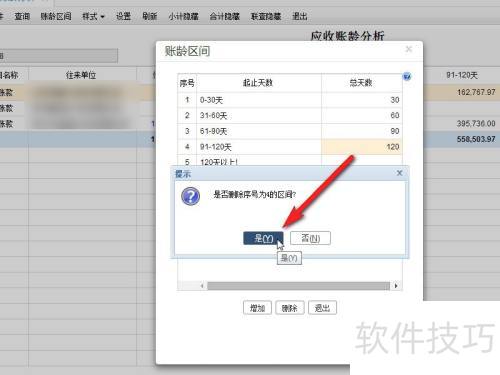Click the 序号 column header

point(187,83)
